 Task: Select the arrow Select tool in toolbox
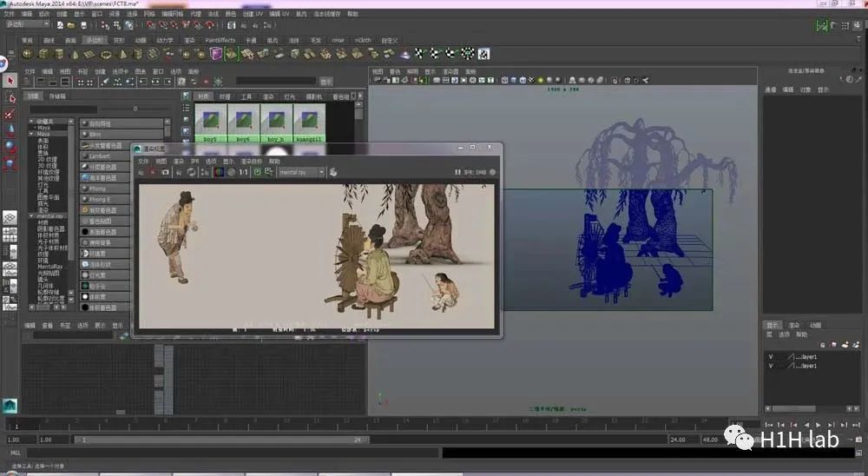tap(10, 81)
